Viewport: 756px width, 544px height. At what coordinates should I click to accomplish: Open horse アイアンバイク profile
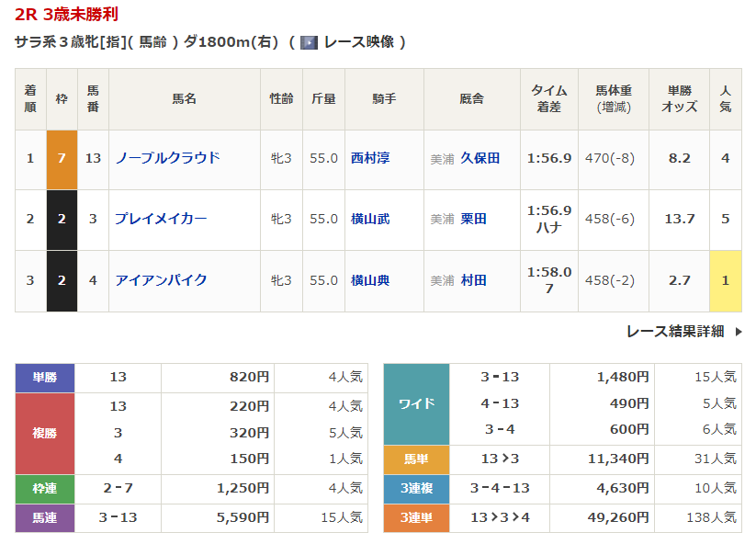[161, 280]
